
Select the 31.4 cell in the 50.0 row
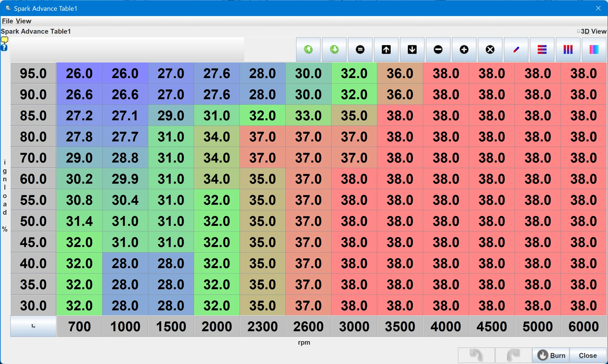79,221
